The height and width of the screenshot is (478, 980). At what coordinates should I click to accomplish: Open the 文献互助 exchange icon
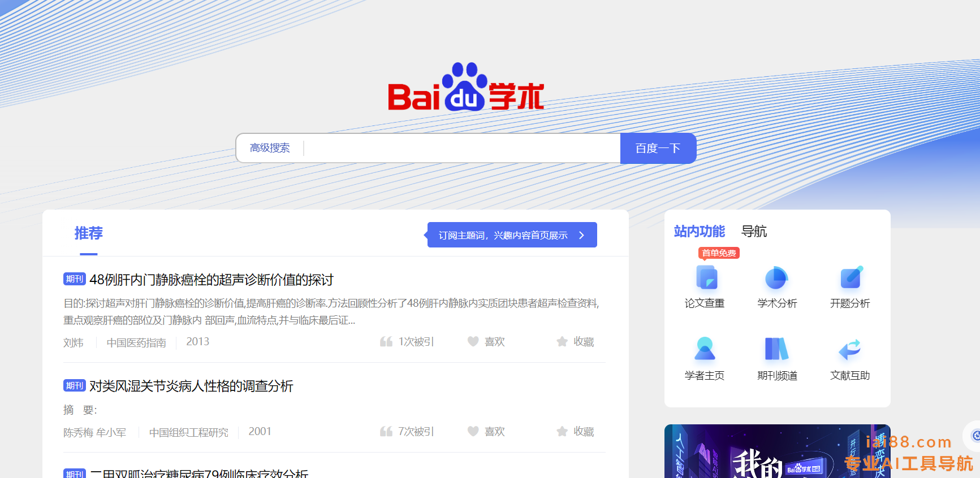[x=850, y=350]
